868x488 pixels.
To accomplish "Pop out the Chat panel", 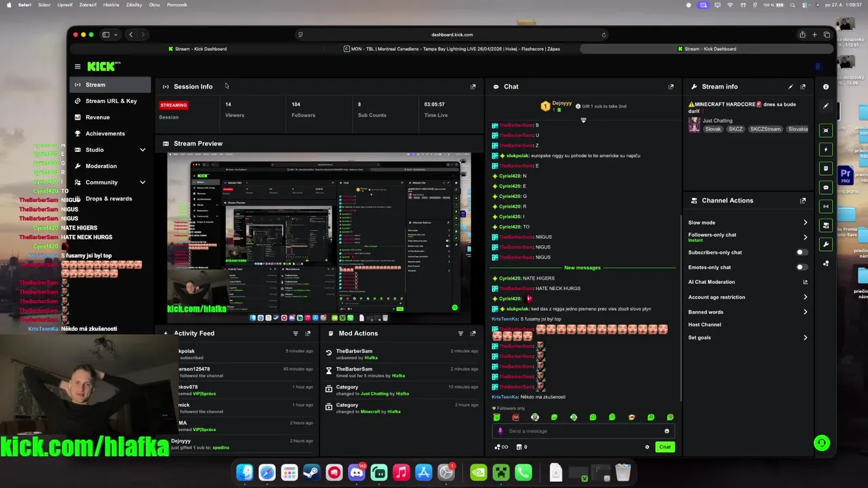I will coord(671,87).
